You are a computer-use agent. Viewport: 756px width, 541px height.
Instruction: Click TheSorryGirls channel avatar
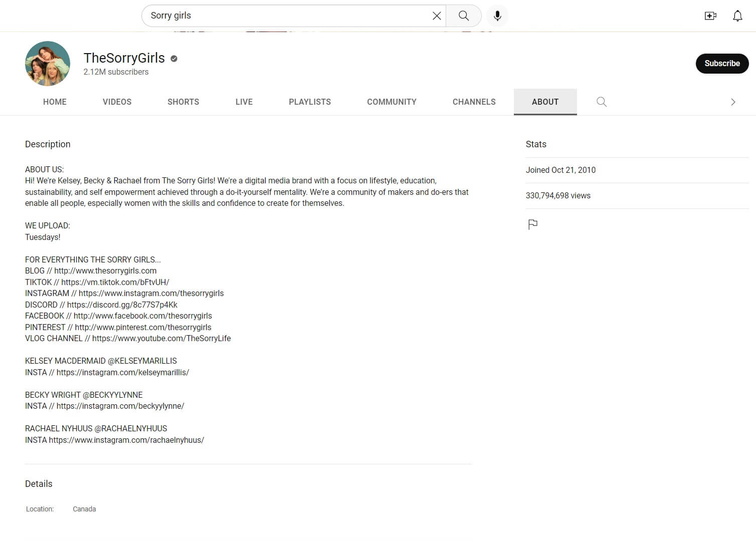coord(48,64)
